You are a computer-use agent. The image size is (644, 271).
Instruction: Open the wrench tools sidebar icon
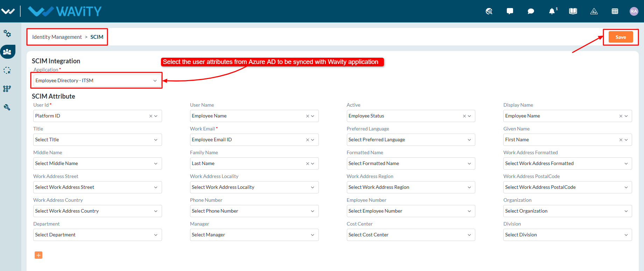(x=7, y=107)
